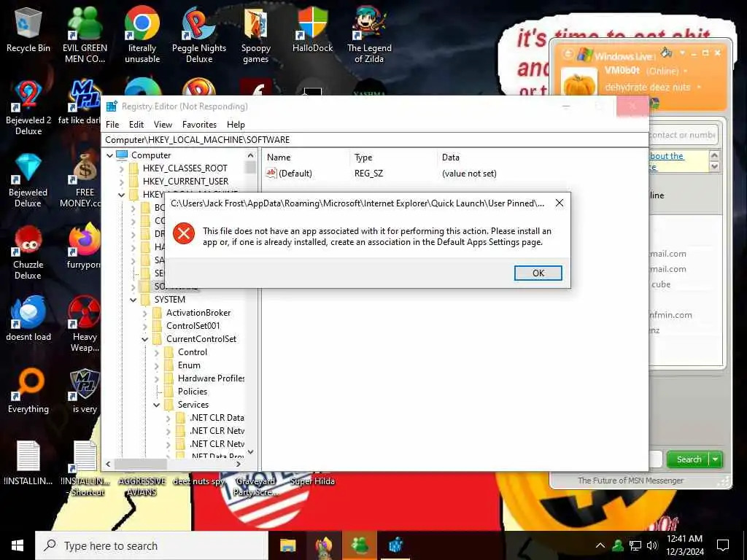The image size is (747, 560).
Task: Open the !INSTALLIN... text file icon
Action: [x=28, y=463]
